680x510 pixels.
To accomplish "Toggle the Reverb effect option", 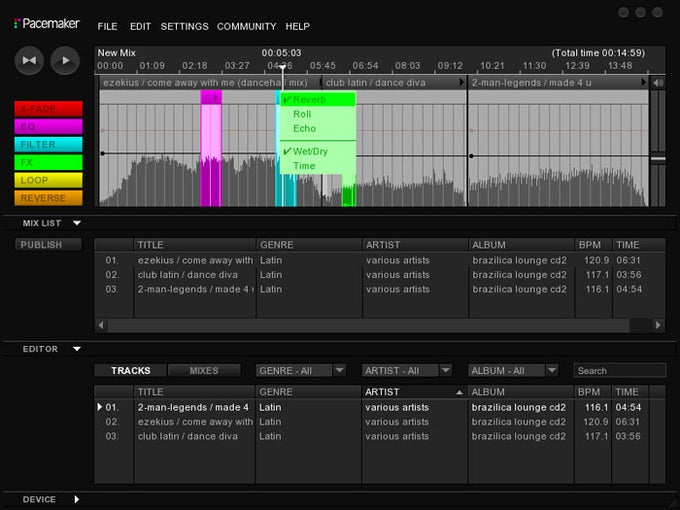I will 318,99.
